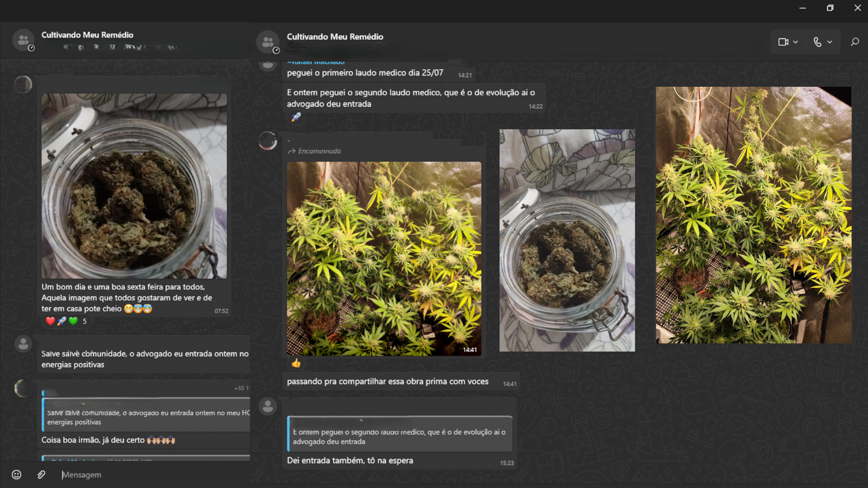This screenshot has height=488, width=868.
Task: Open middle jar photo preview
Action: (x=567, y=240)
